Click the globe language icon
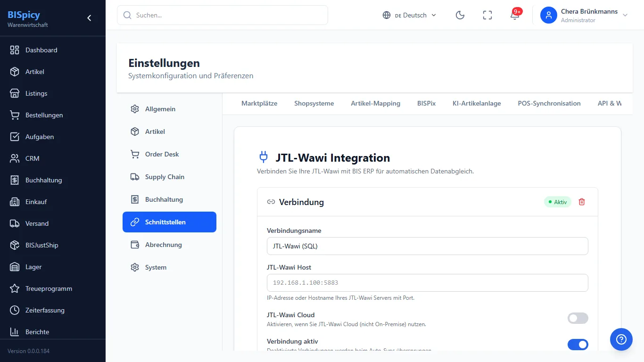The width and height of the screenshot is (644, 362). pyautogui.click(x=387, y=15)
